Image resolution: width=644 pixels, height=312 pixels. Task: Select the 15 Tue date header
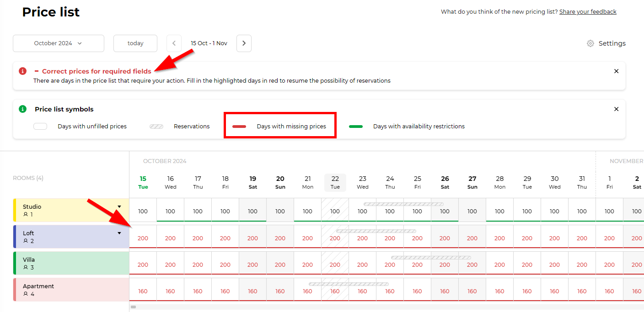click(143, 182)
